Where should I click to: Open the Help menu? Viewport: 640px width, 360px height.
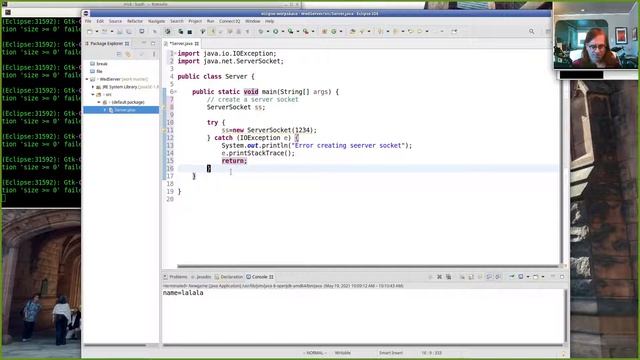coord(269,21)
